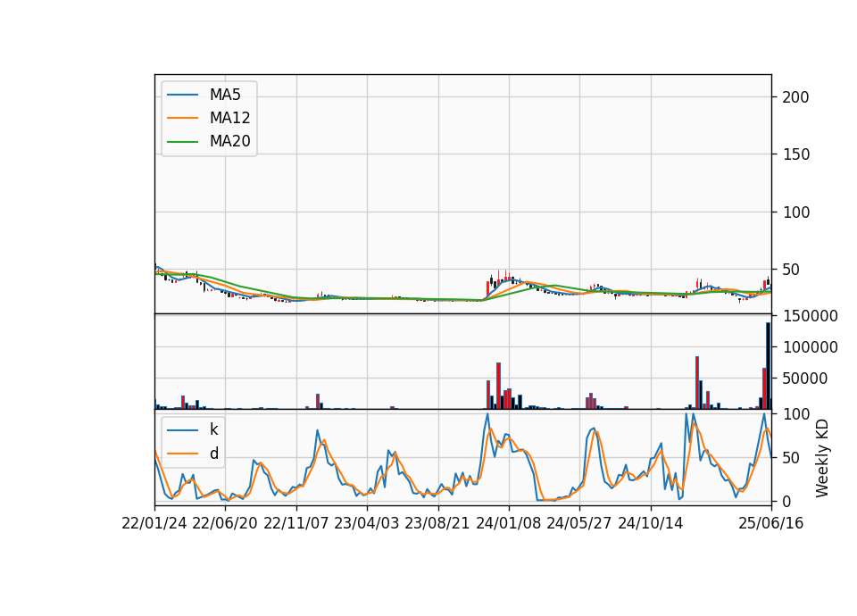
Task: Click the blue MA5 legend line sample
Action: [x=182, y=96]
